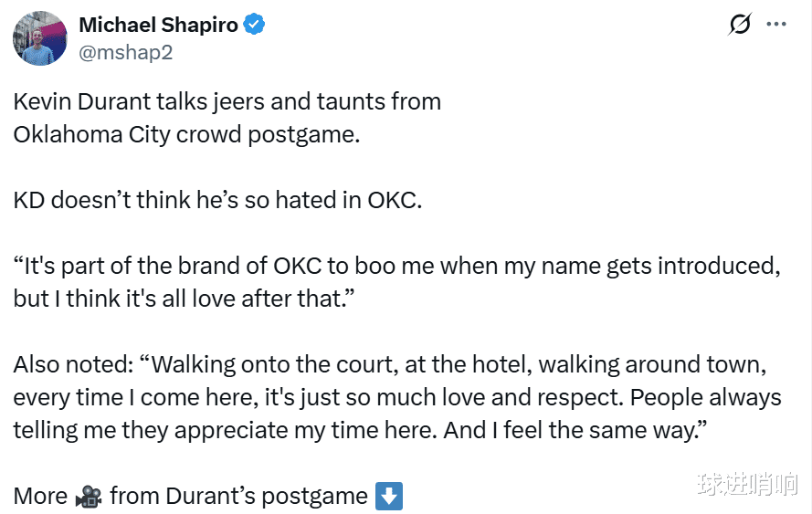Click Michael Shapiro's profile avatar
812x514 pixels.
pyautogui.click(x=40, y=38)
